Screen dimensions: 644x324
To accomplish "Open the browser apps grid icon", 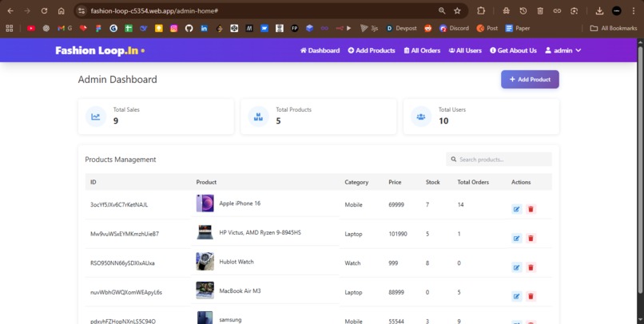I will pos(10,28).
